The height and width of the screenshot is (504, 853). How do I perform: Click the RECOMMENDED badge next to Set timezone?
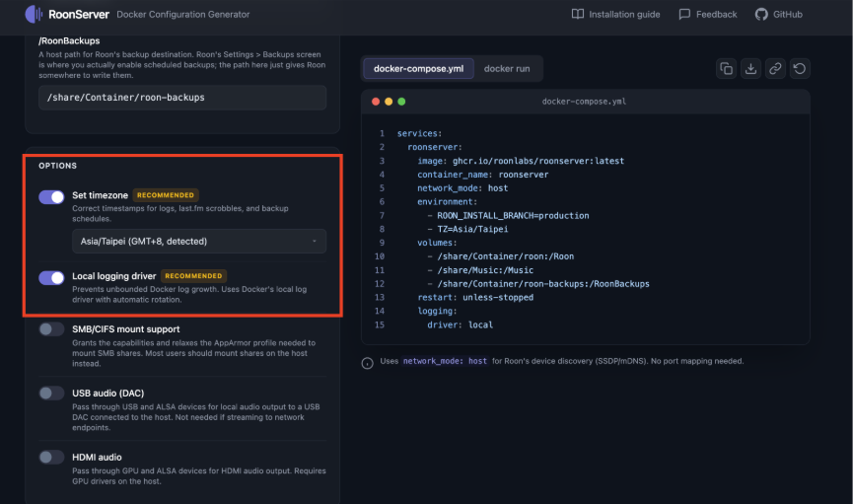[166, 195]
